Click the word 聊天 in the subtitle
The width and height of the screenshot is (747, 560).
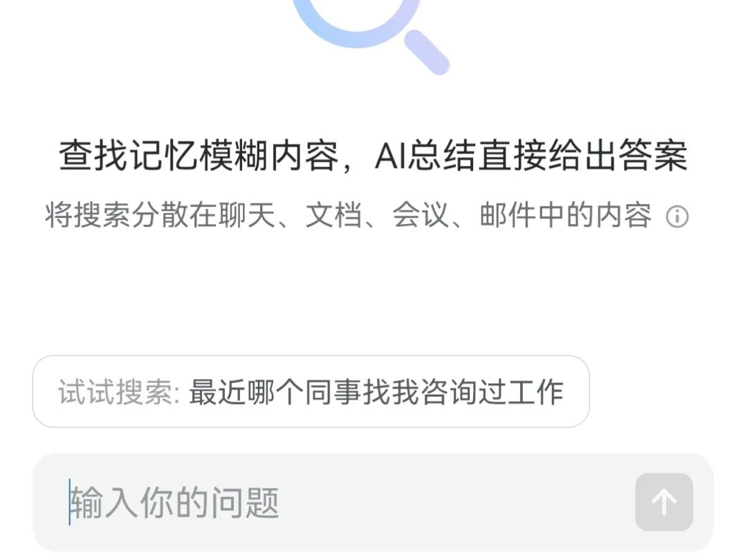point(248,215)
